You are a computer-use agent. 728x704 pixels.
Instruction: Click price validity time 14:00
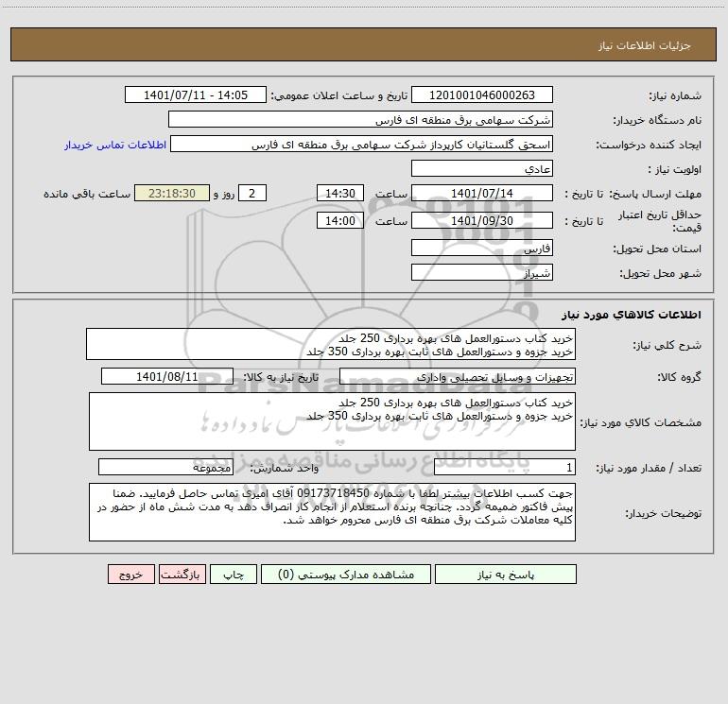pyautogui.click(x=339, y=220)
